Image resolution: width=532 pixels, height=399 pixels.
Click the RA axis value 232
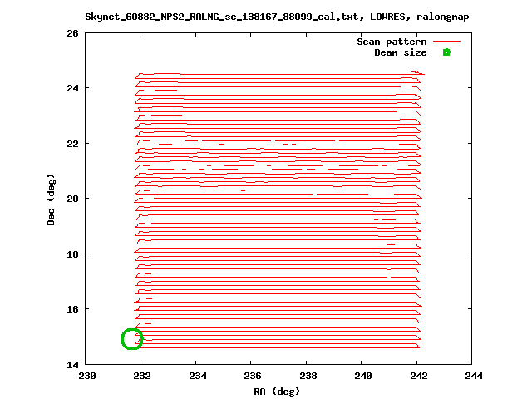(x=142, y=376)
